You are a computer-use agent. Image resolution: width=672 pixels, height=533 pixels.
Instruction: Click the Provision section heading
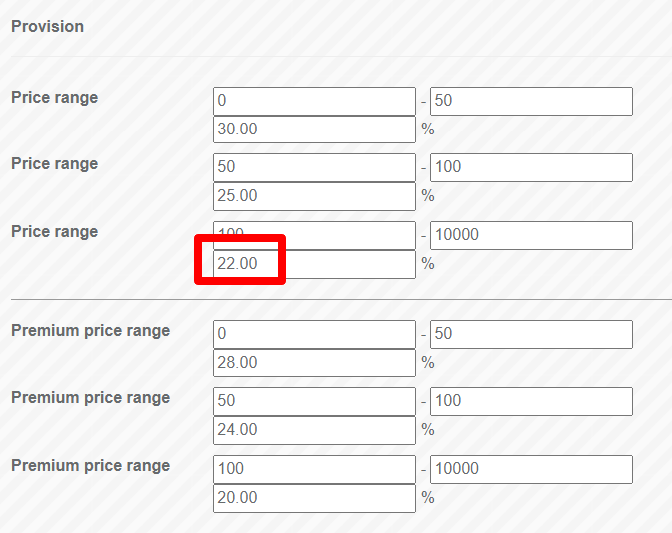coord(47,27)
